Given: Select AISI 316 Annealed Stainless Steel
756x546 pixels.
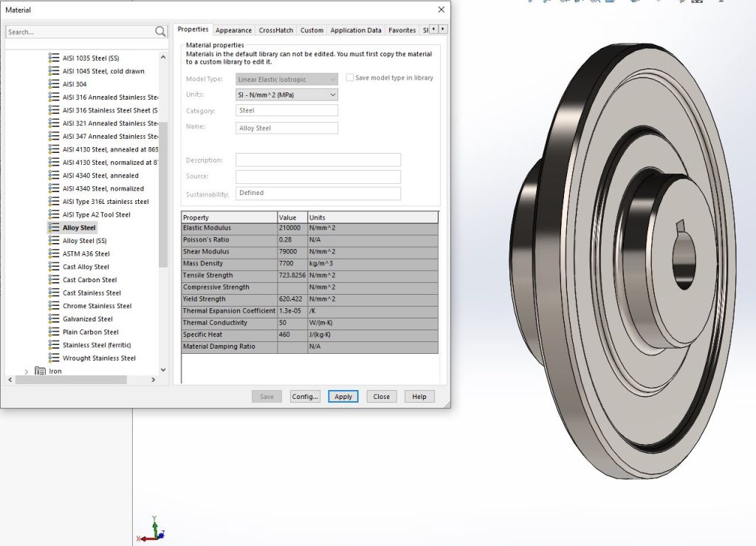Looking at the screenshot, I should click(110, 97).
